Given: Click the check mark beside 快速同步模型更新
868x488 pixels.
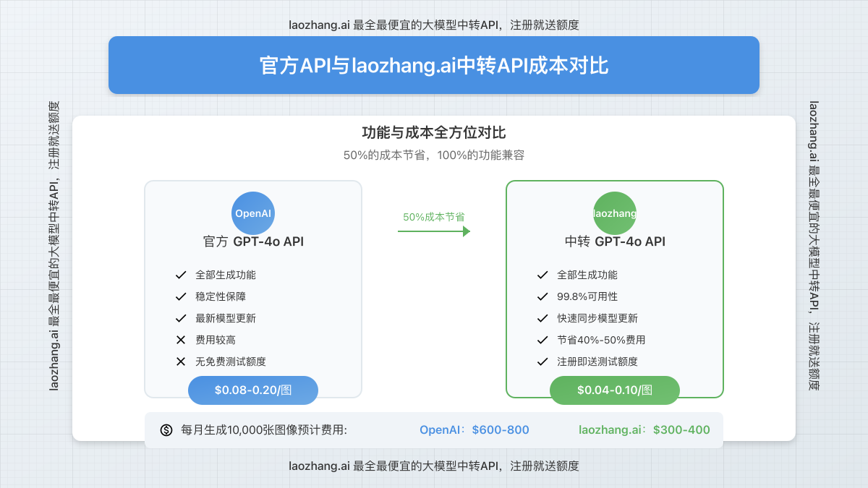Looking at the screenshot, I should (x=542, y=318).
